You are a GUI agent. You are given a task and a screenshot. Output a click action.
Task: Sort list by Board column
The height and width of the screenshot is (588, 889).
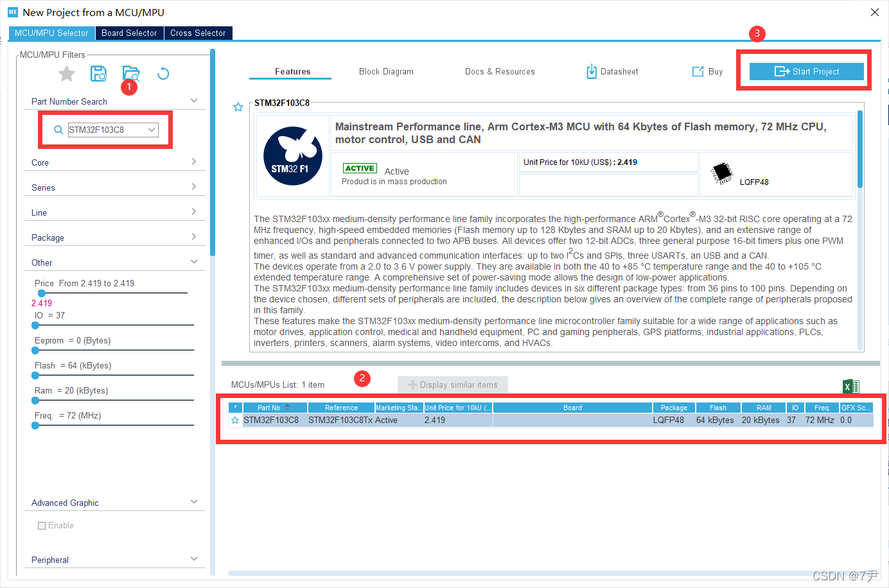point(572,408)
